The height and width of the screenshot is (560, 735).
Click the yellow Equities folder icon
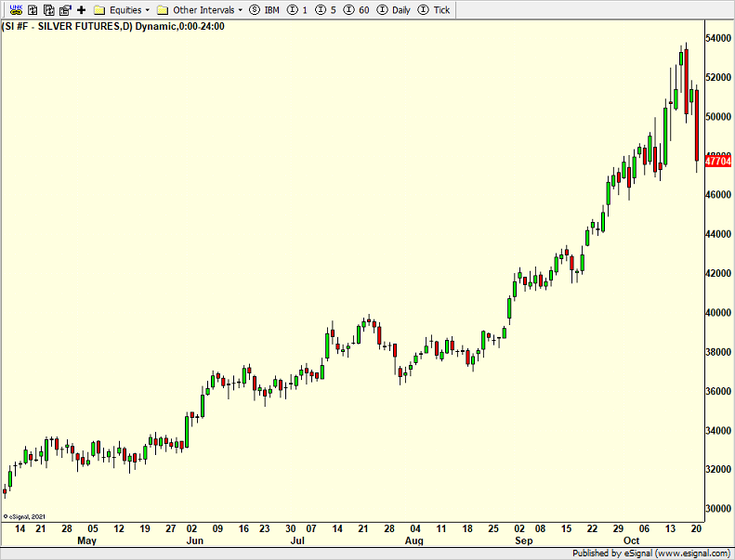point(99,9)
